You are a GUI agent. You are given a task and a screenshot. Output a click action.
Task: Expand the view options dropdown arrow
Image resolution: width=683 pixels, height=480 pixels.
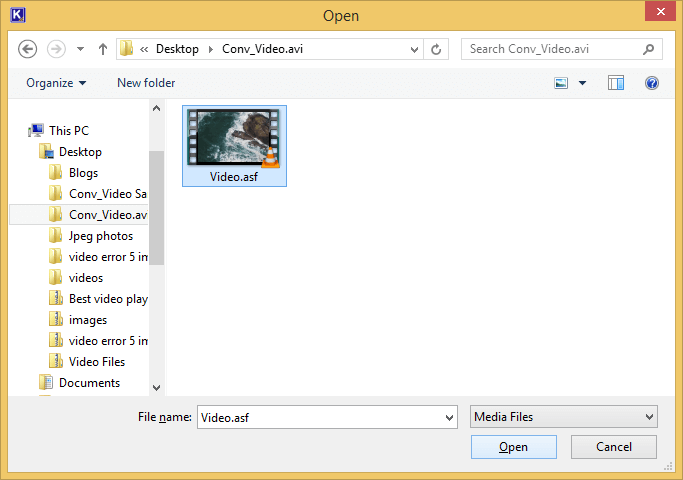tap(582, 83)
